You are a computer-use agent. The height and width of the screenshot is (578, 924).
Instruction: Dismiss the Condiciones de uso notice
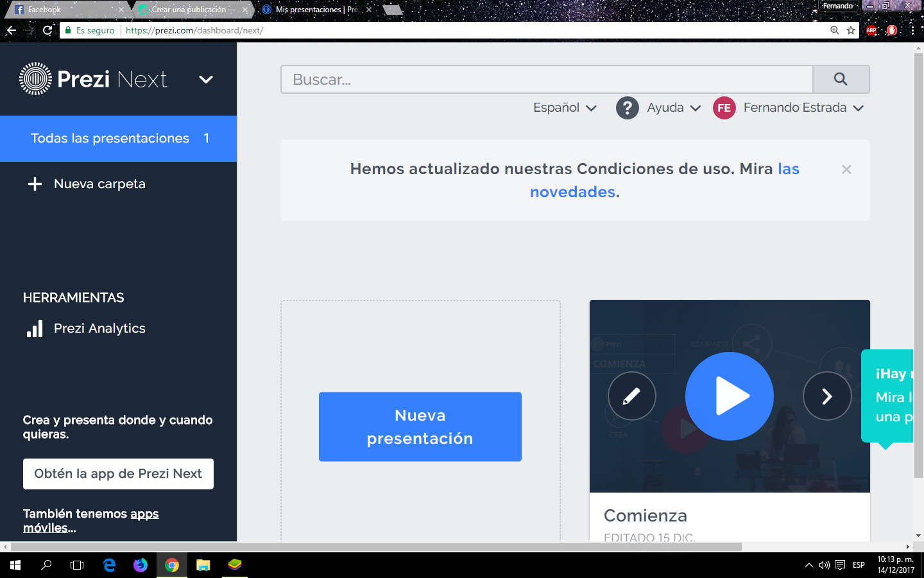click(846, 170)
